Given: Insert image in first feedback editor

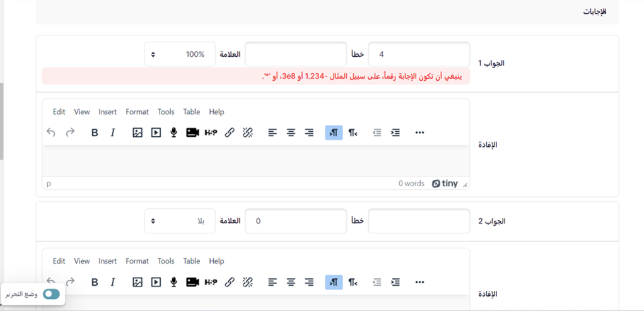Looking at the screenshot, I should point(138,132).
